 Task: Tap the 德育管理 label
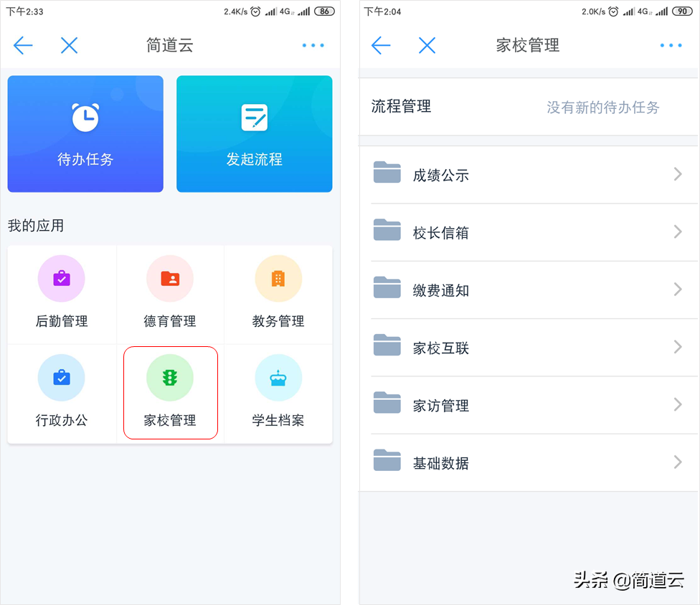[x=170, y=321]
